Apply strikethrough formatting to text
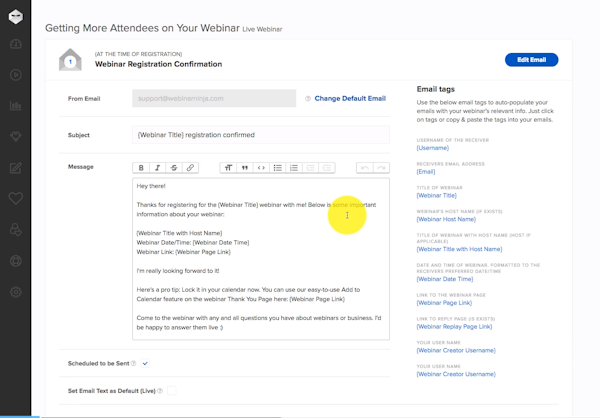This screenshot has height=418, width=600. (x=174, y=168)
